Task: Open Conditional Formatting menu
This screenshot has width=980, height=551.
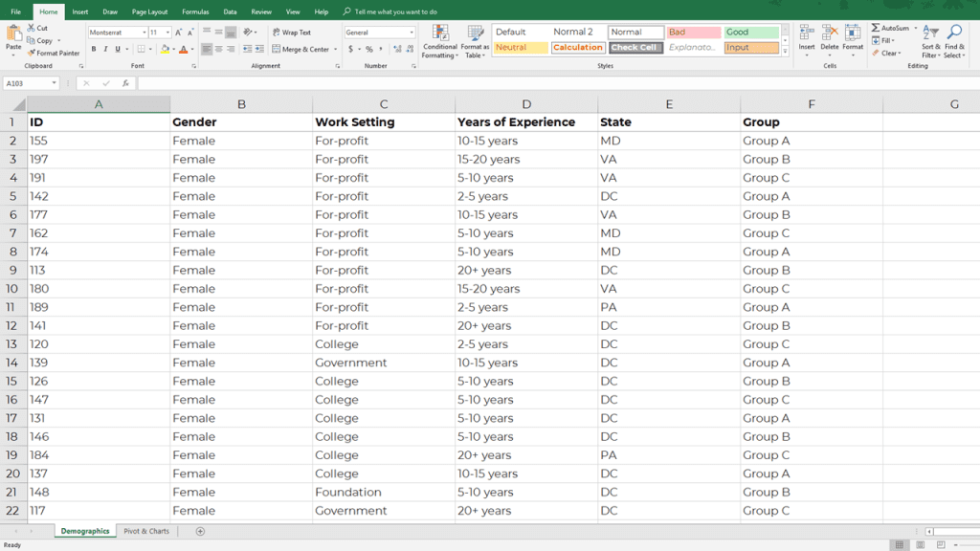Action: click(440, 42)
